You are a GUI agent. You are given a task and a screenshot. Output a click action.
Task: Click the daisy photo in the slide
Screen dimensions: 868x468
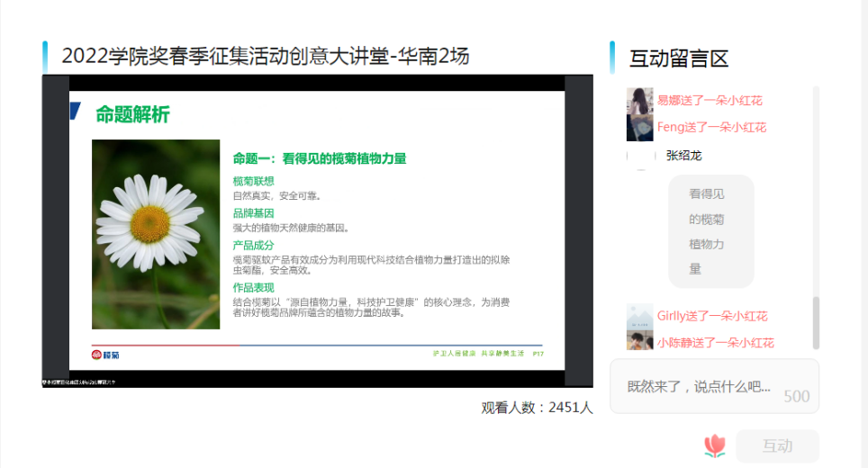[156, 234]
